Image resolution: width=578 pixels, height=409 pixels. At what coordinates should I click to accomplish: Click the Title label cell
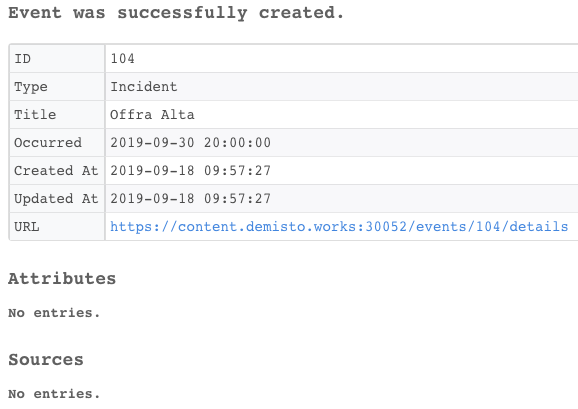pyautogui.click(x=57, y=115)
